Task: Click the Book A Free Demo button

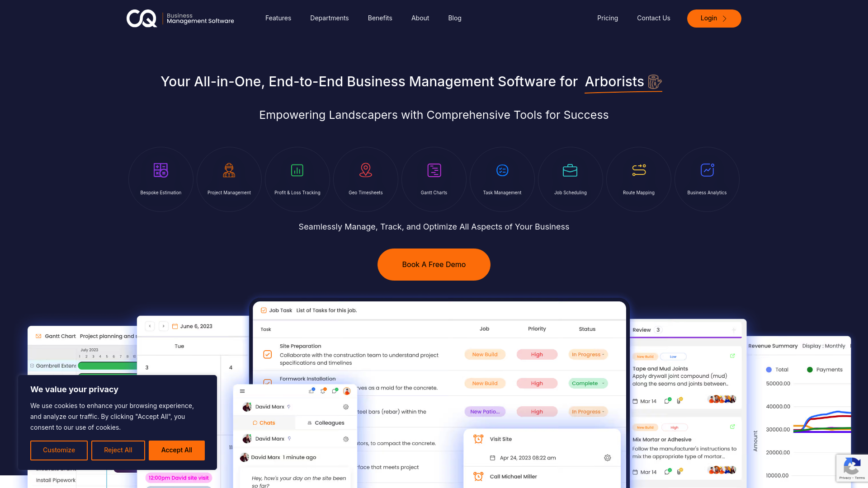Action: click(434, 264)
